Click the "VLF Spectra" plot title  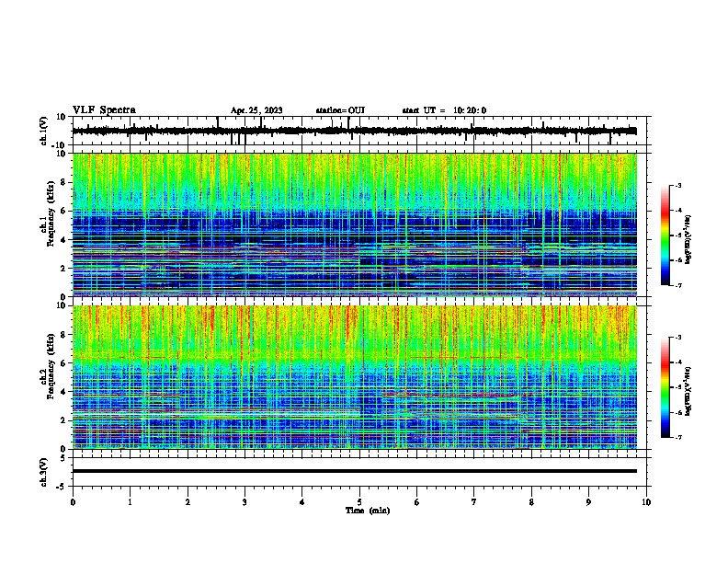point(104,110)
